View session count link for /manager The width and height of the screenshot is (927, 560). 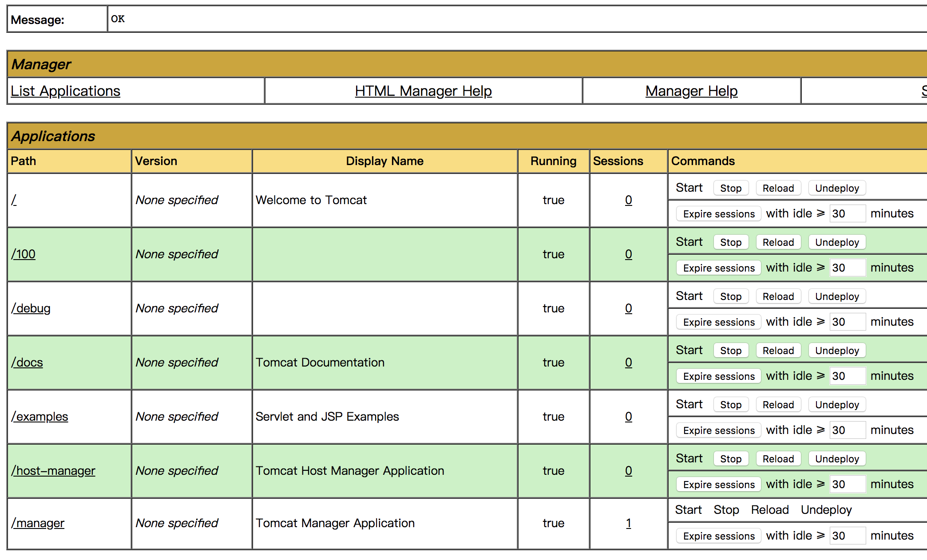[628, 523]
